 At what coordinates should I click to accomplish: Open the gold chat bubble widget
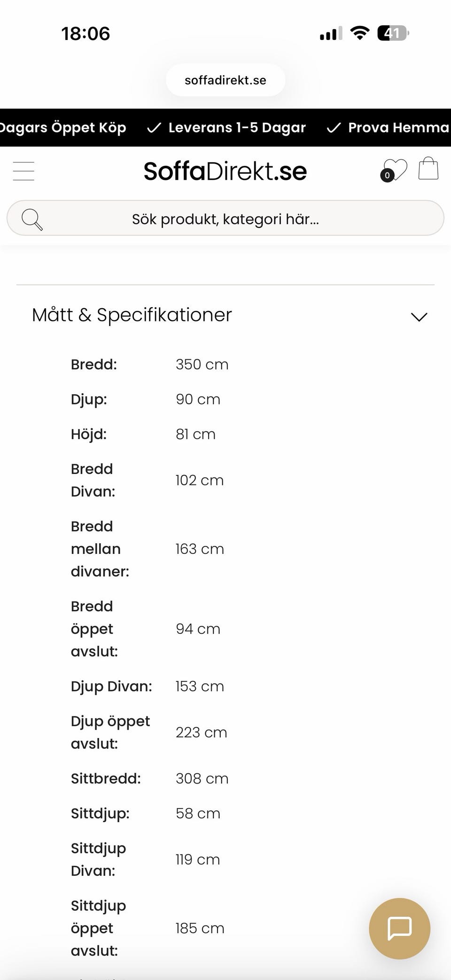tap(399, 928)
